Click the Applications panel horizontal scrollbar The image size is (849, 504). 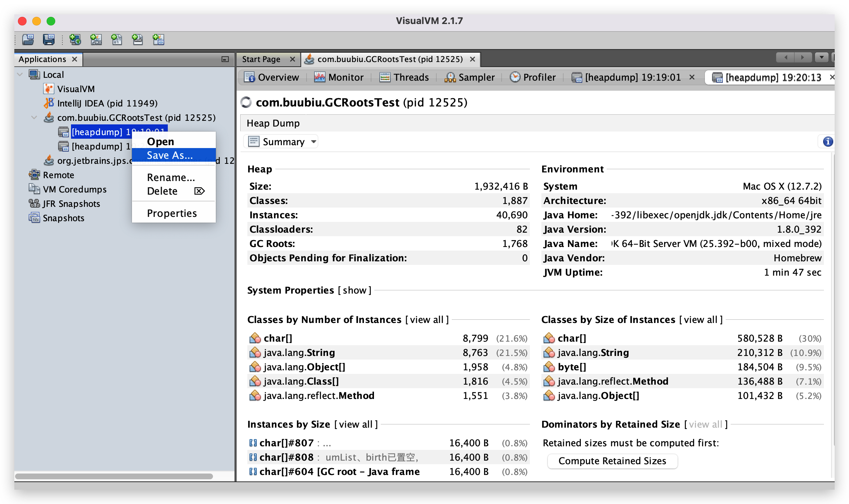(x=114, y=476)
